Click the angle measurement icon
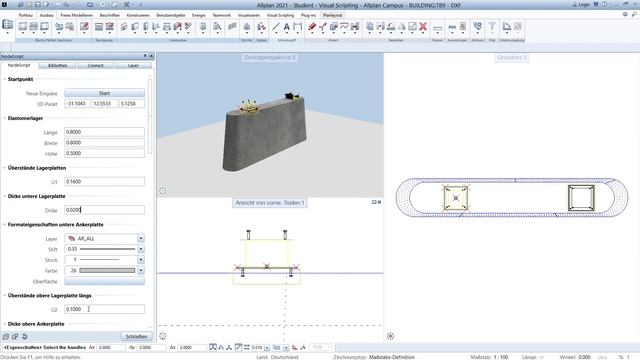Screen dimensions: 640x360 click(x=507, y=27)
